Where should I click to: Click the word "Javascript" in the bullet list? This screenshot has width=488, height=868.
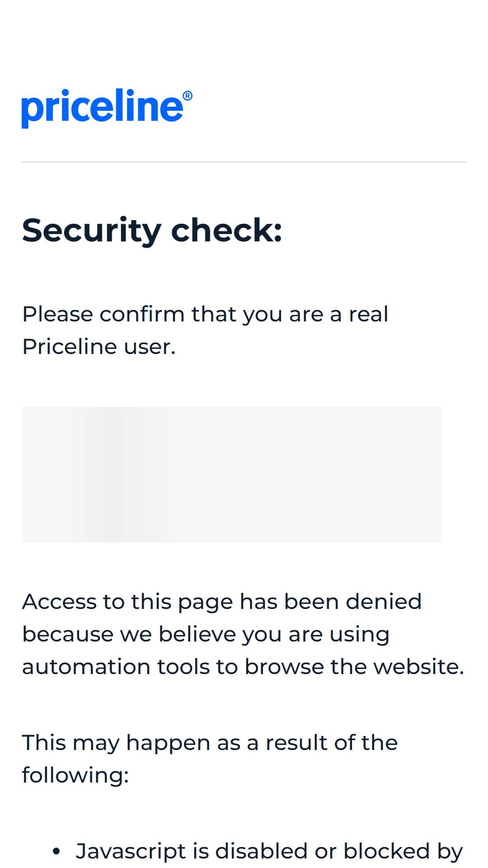[x=131, y=852]
